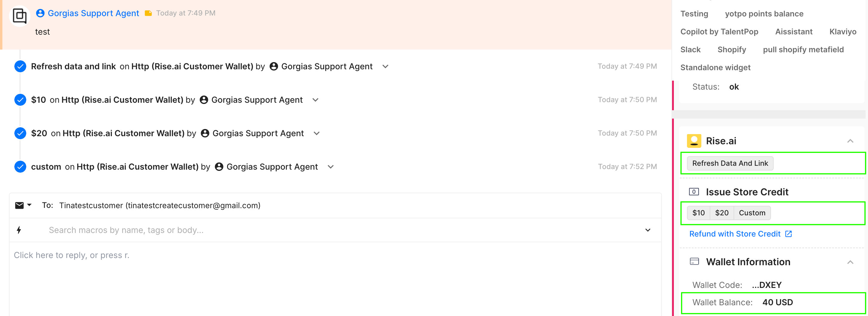The height and width of the screenshot is (316, 868).
Task: Click the macro lightning bolt icon
Action: (19, 230)
